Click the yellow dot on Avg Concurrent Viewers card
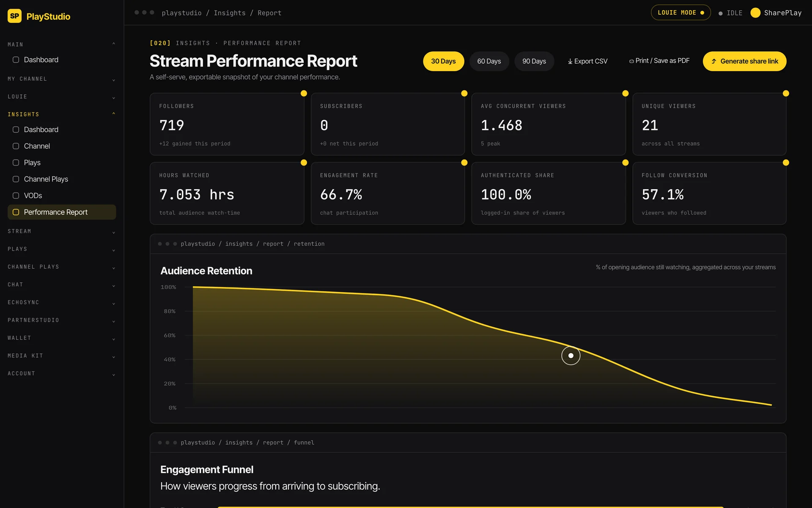Screen dimensions: 812x508 tap(625, 93)
